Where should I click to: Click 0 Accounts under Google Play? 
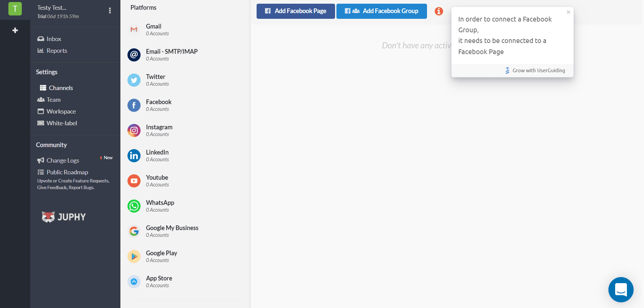[157, 260]
